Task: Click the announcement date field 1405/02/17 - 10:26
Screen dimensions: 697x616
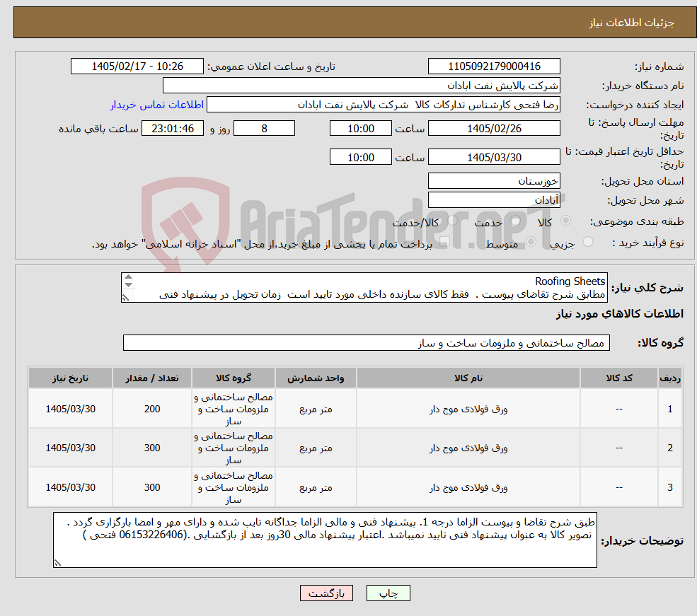Action: 137,66
